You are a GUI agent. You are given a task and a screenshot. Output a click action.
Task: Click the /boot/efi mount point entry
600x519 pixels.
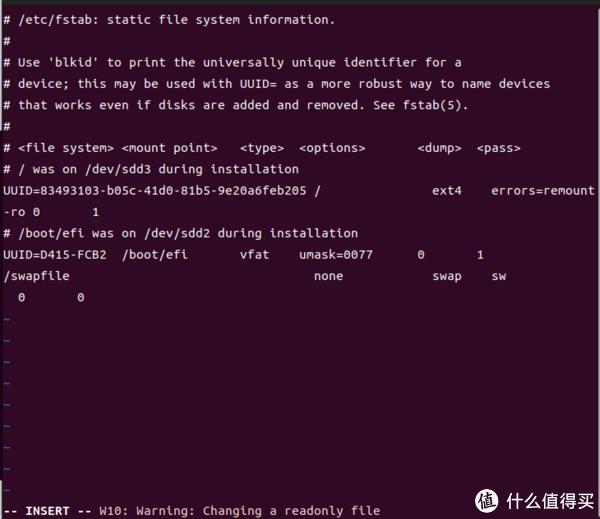point(155,255)
